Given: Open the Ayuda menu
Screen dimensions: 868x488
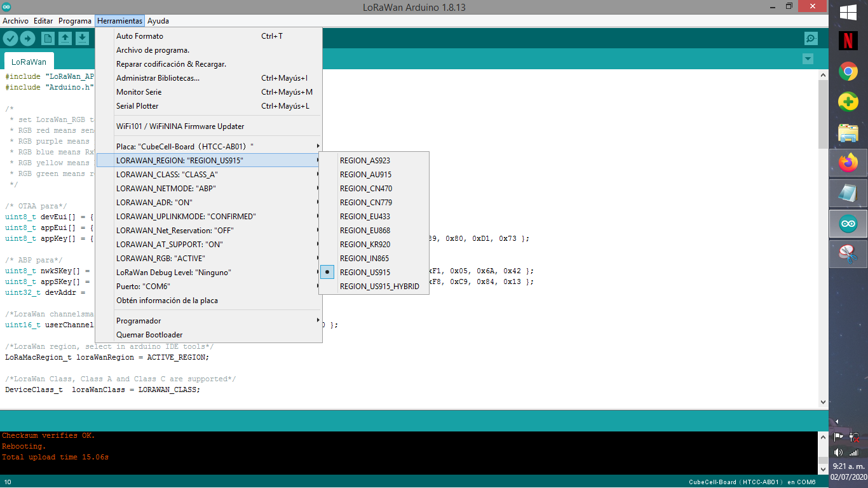Looking at the screenshot, I should [158, 21].
